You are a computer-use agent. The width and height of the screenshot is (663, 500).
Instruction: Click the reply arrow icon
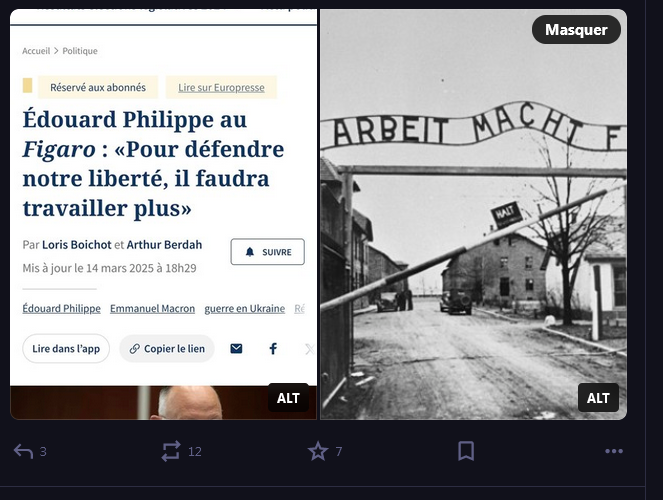[x=23, y=451]
